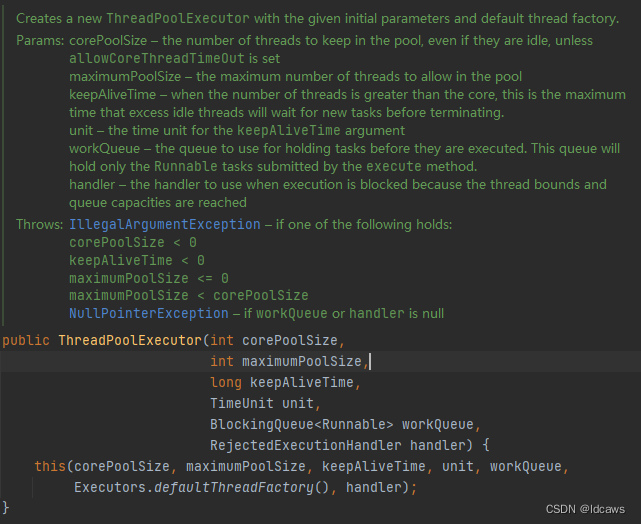Click 'BlockingQueue<Runnable> workQueue,' parameter
Screen dimensions: 641x524
[345, 424]
